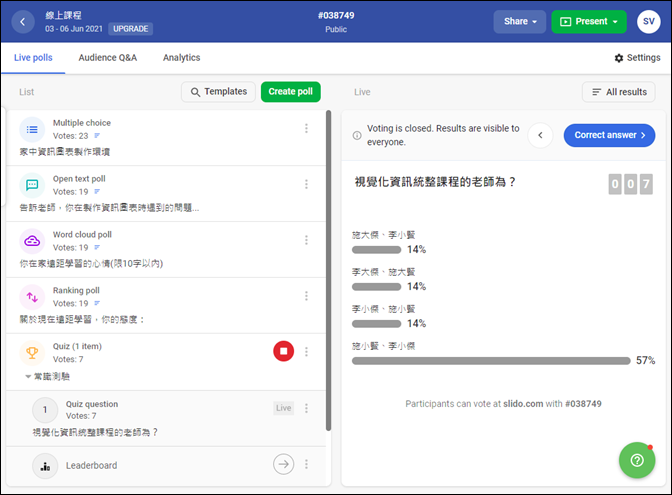
Task: Open the Present dropdown
Action: click(589, 22)
